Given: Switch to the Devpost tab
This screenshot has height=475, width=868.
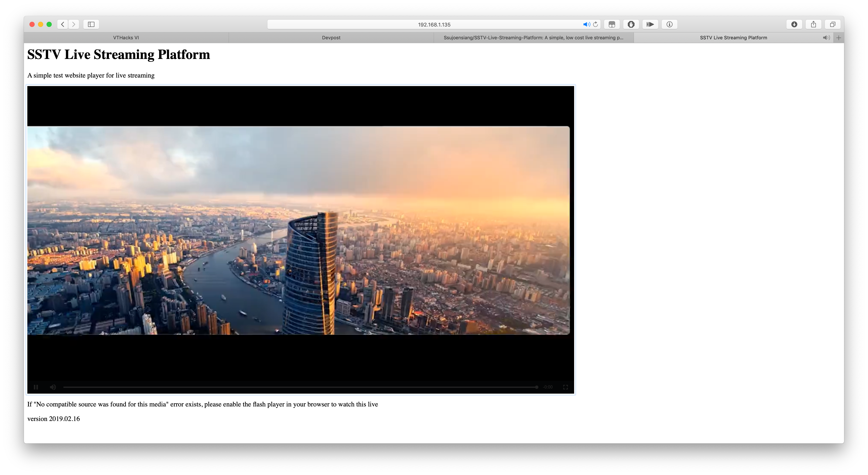Looking at the screenshot, I should pos(331,38).
